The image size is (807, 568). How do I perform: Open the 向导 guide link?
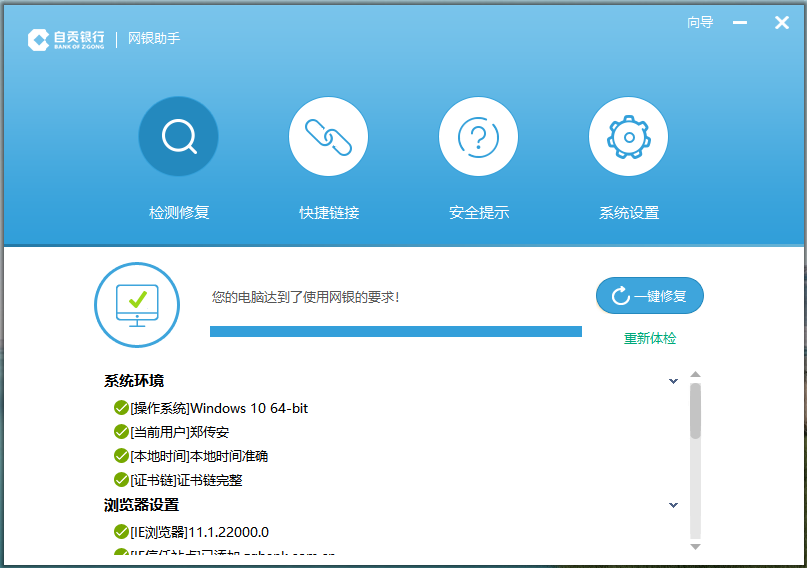(700, 22)
